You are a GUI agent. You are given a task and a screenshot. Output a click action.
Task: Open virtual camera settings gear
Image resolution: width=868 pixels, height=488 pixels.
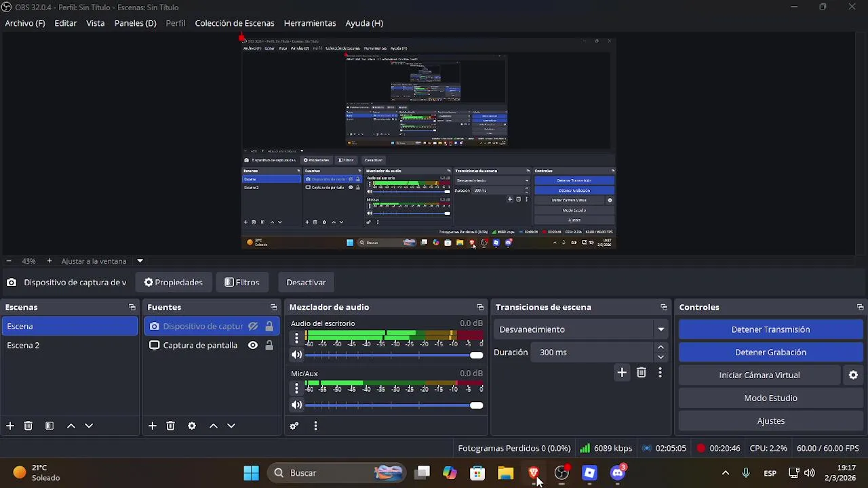click(853, 375)
